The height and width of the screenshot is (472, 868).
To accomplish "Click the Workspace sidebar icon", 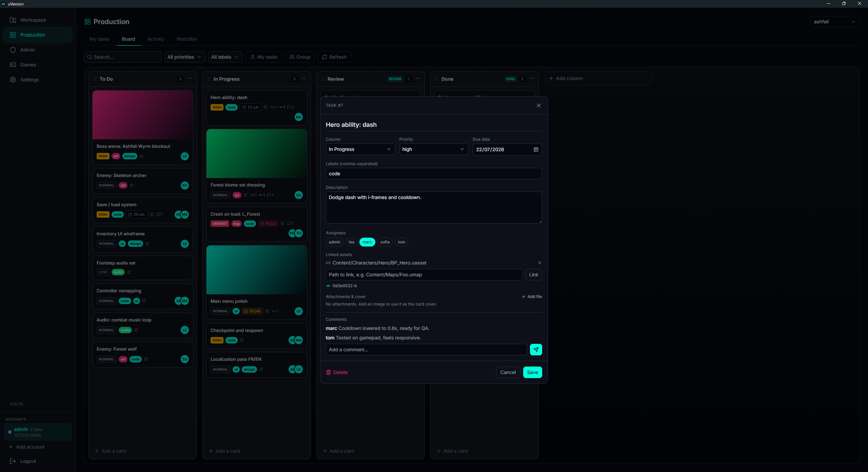I will [13, 20].
